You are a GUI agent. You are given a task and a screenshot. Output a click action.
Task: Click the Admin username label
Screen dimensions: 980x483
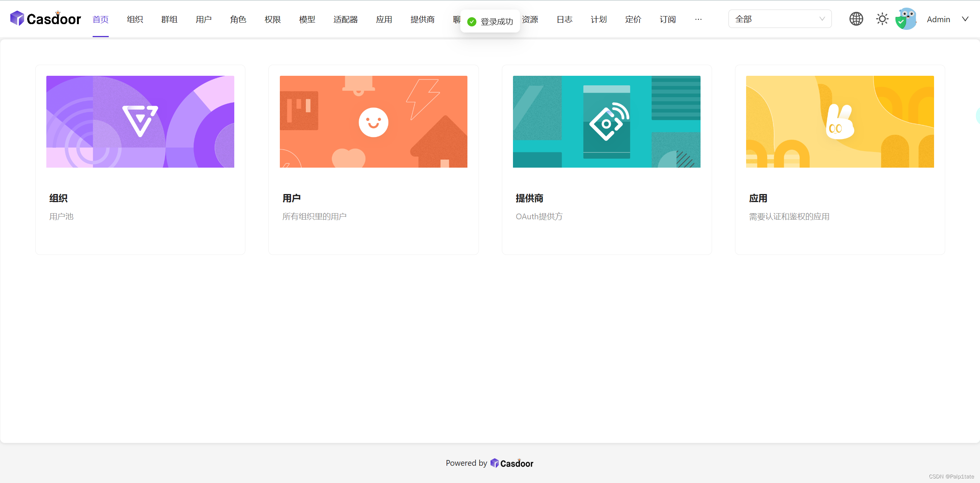coord(938,19)
